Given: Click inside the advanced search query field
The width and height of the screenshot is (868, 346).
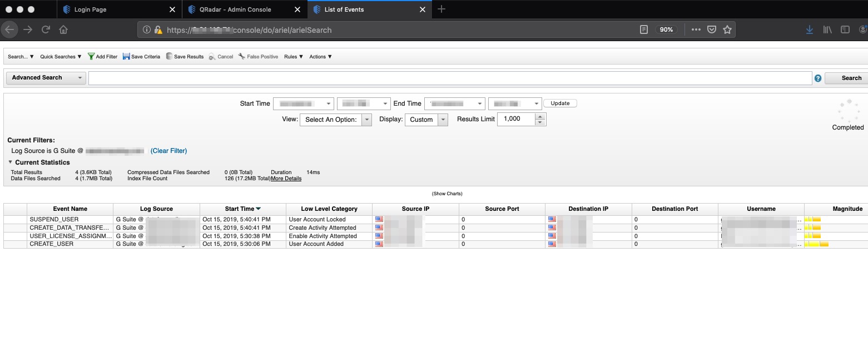Looking at the screenshot, I should [x=450, y=78].
